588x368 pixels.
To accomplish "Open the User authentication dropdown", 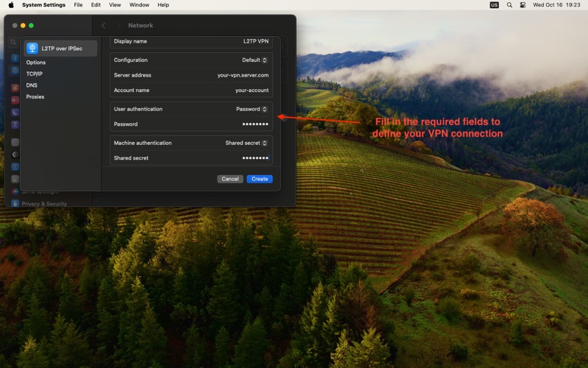I will 251,109.
